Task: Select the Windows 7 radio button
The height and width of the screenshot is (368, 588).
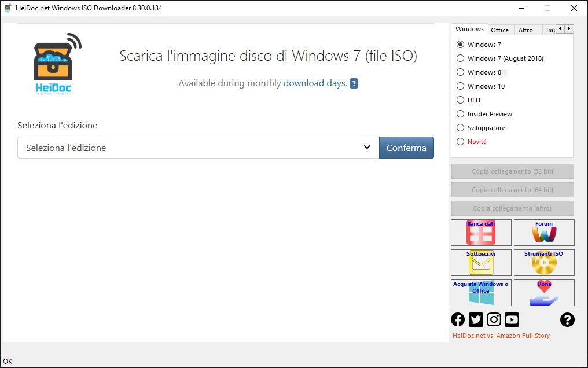Action: tap(460, 44)
